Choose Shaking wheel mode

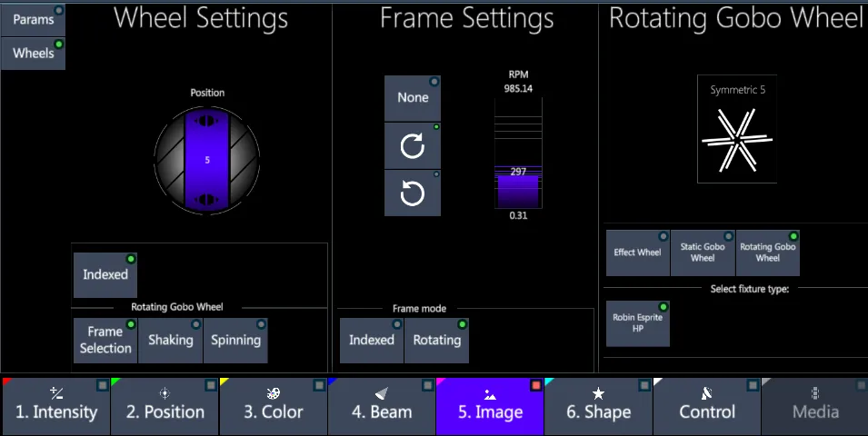[x=171, y=341]
